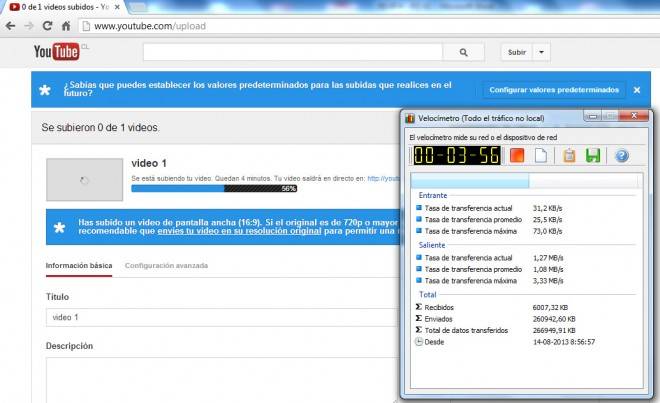Open the dropdown arrow next to Subir
660x403 pixels.
tap(541, 52)
